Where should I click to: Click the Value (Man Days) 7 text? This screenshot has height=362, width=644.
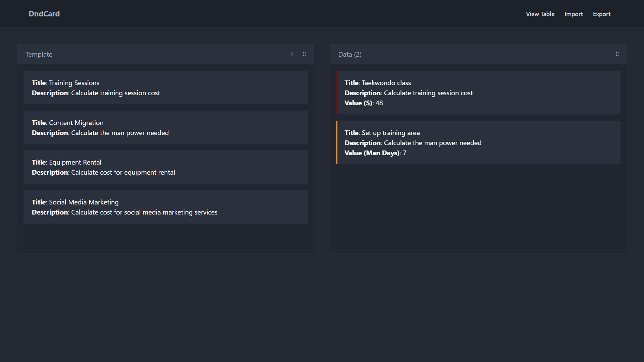click(x=375, y=153)
